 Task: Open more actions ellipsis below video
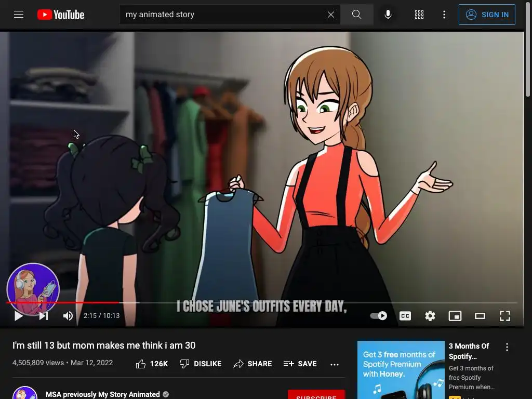335,364
